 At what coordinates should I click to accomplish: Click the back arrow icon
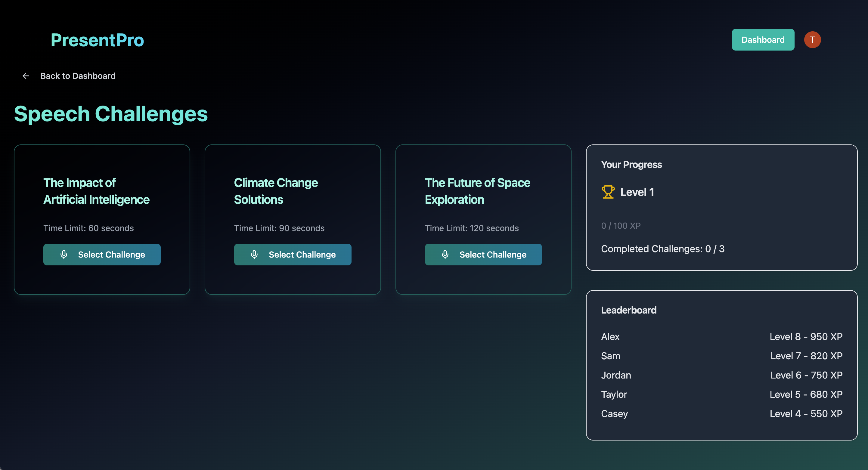(26, 76)
